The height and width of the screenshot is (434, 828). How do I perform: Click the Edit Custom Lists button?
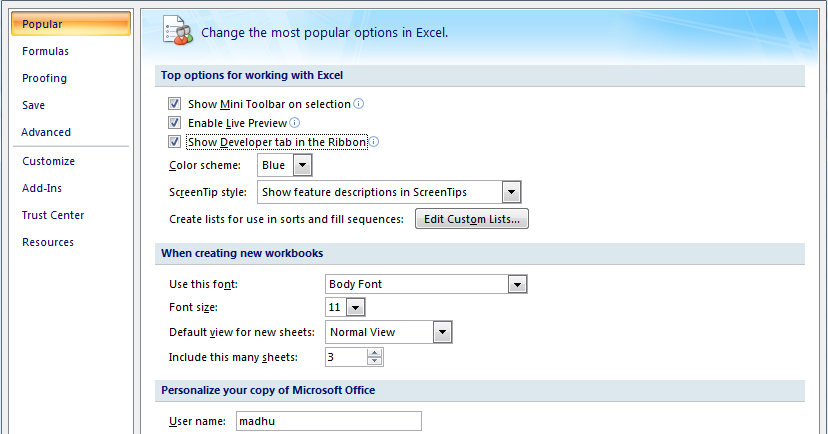(472, 219)
